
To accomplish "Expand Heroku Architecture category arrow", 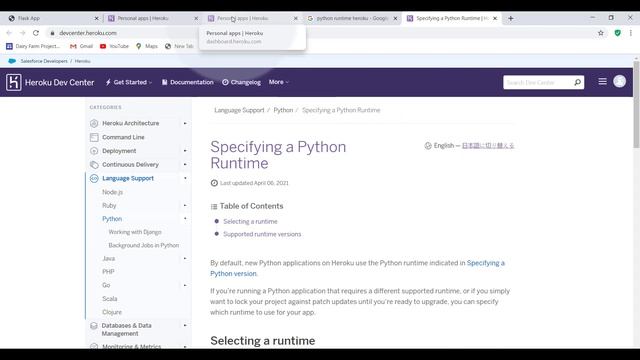I will [185, 123].
